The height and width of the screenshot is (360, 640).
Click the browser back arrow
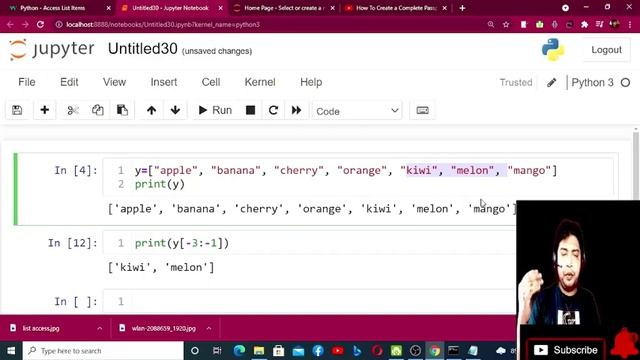[x=10, y=24]
